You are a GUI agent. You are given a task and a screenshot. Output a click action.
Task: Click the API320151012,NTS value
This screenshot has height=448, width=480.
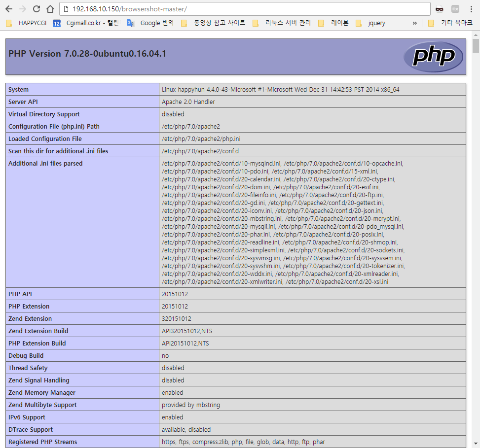tap(187, 331)
